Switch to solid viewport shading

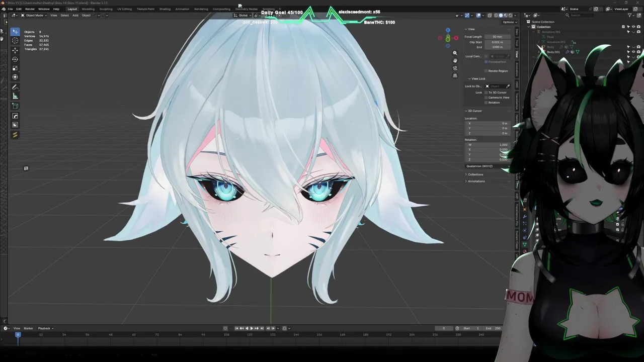(x=501, y=15)
